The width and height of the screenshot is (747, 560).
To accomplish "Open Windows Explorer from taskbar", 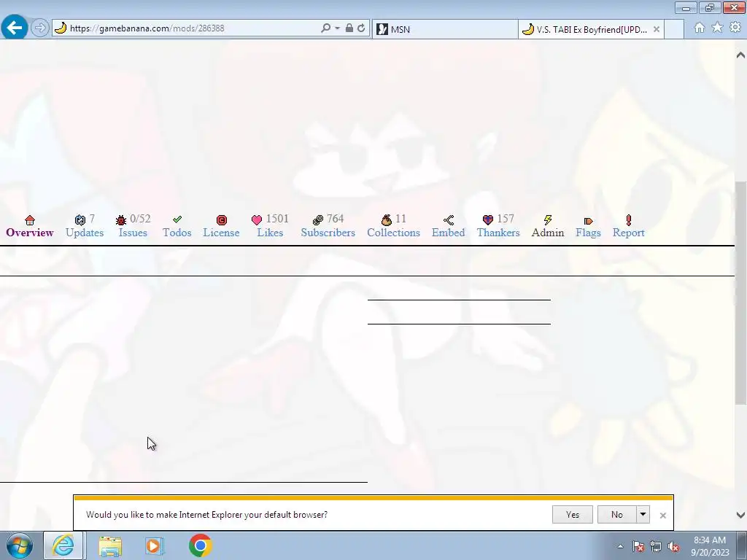I will tap(110, 545).
